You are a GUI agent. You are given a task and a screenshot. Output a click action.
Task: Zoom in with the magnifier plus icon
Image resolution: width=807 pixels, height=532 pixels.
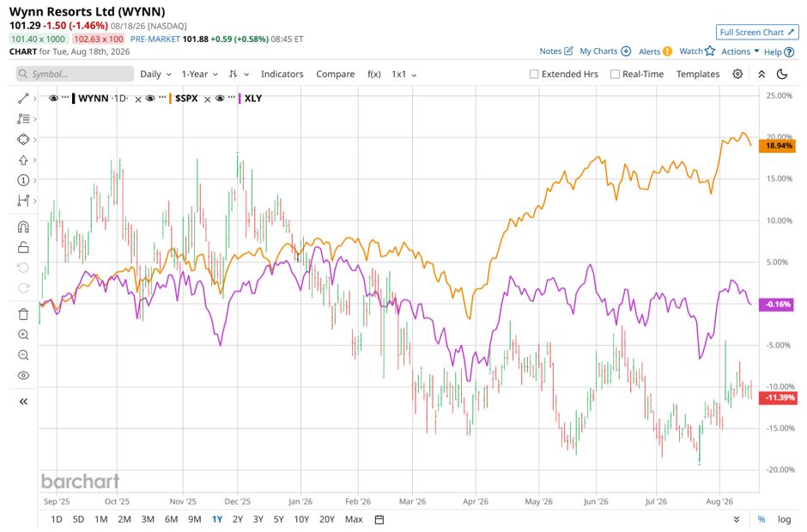[x=23, y=335]
